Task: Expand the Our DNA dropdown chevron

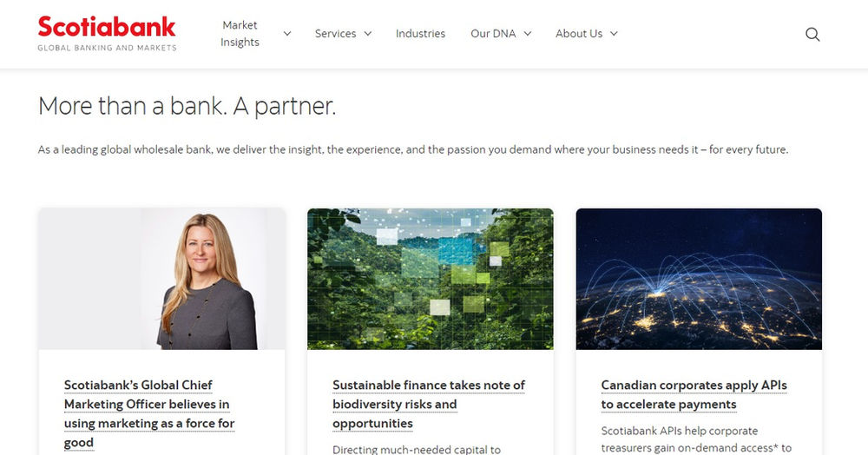Action: [x=527, y=34]
